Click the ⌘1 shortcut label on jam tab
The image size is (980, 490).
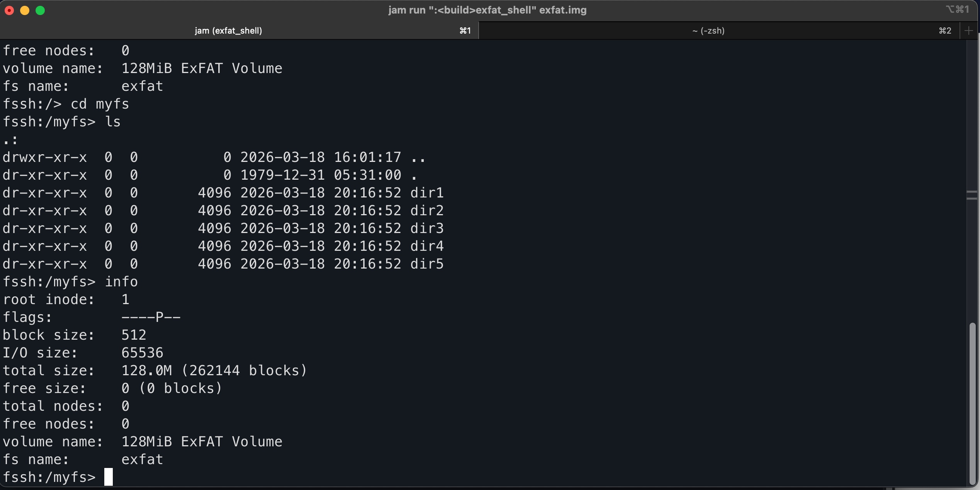465,31
